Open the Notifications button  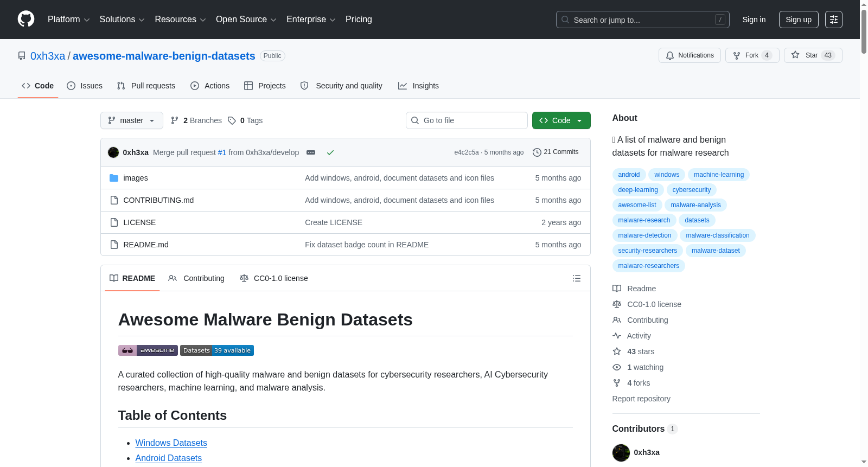(690, 55)
